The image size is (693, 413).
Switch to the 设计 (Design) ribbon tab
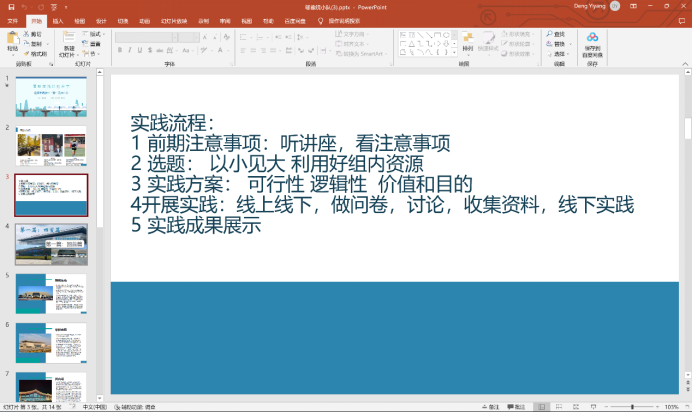click(x=101, y=21)
